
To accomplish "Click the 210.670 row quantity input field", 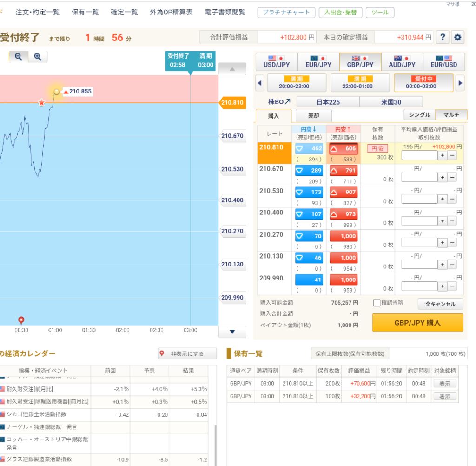I will pyautogui.click(x=419, y=177).
